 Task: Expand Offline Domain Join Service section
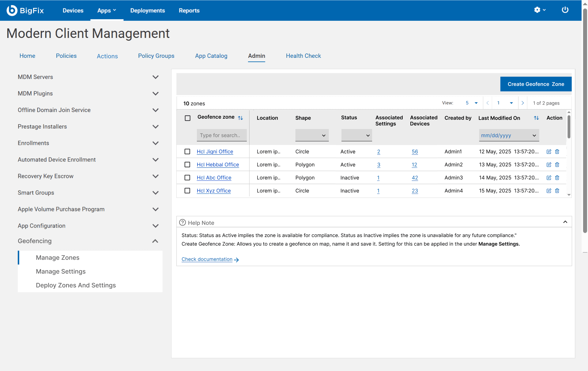(156, 110)
